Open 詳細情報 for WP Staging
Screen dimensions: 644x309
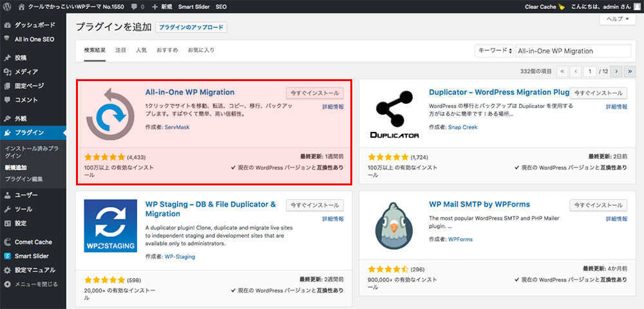333,219
